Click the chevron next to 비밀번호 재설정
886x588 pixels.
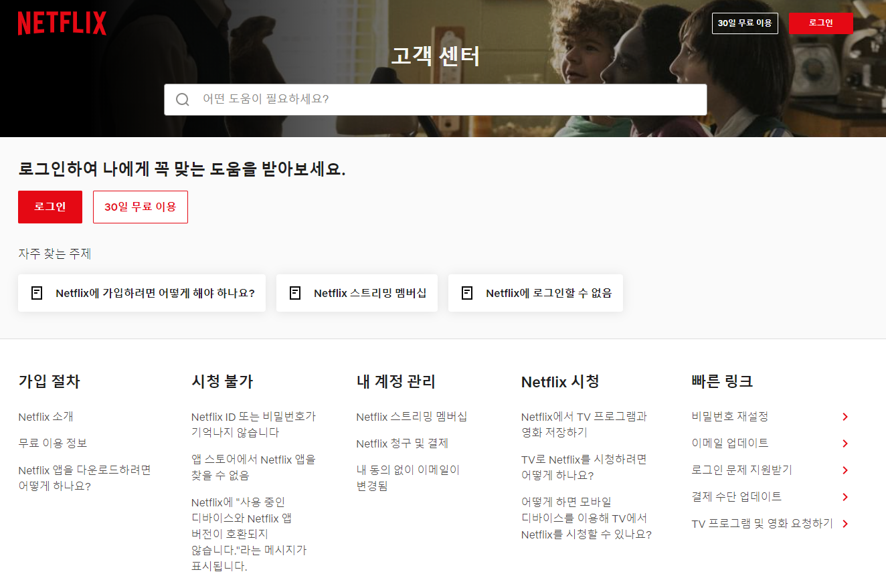845,417
